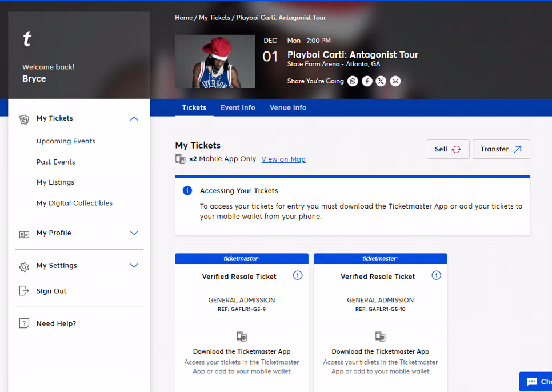Switch to the Tickets tab
Screen dimensions: 552x392
click(x=194, y=107)
